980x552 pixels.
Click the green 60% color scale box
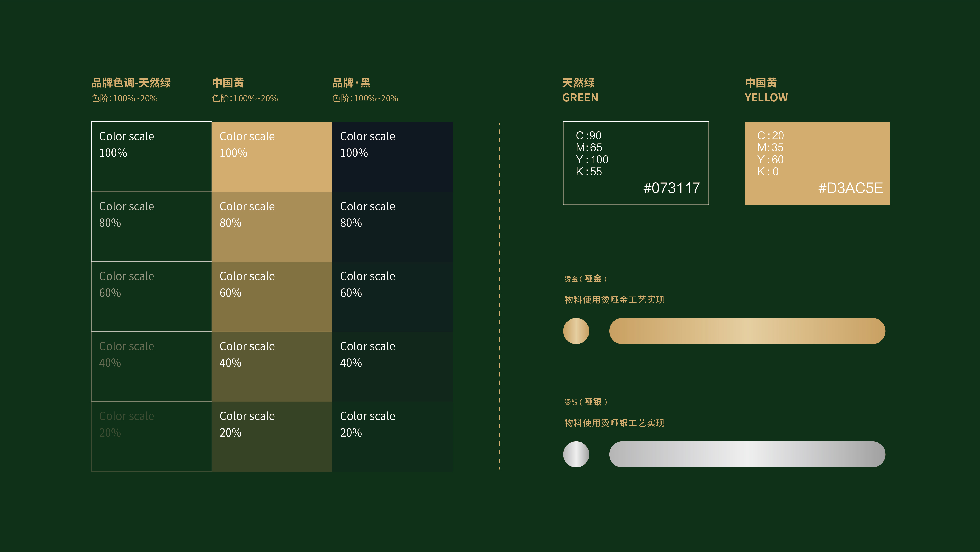coord(151,297)
